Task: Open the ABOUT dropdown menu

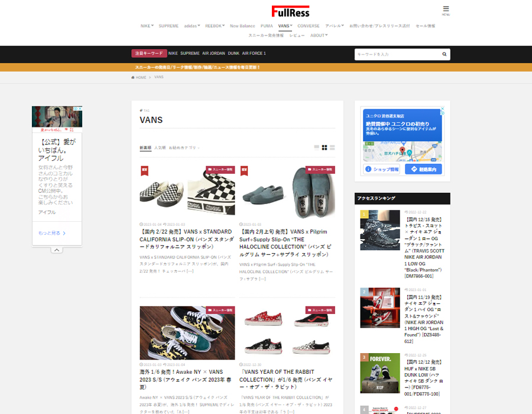Action: click(x=319, y=35)
